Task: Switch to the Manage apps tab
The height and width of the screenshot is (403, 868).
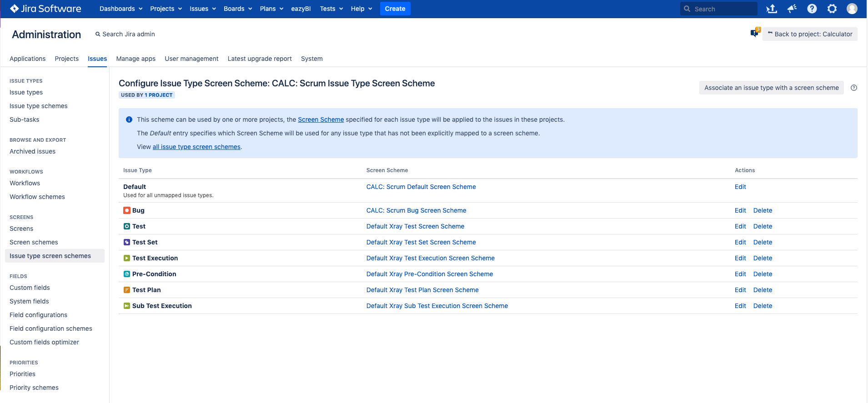Action: click(x=136, y=59)
